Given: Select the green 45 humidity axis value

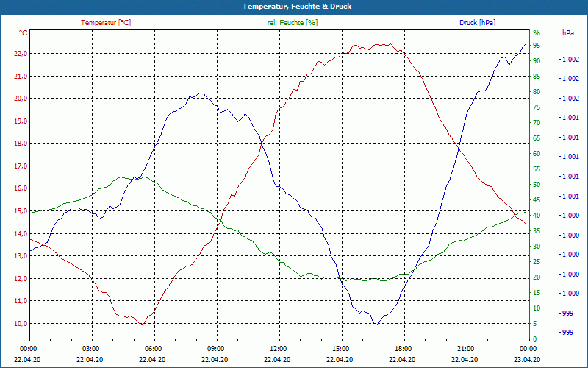Looking at the screenshot, I should pos(537,200).
